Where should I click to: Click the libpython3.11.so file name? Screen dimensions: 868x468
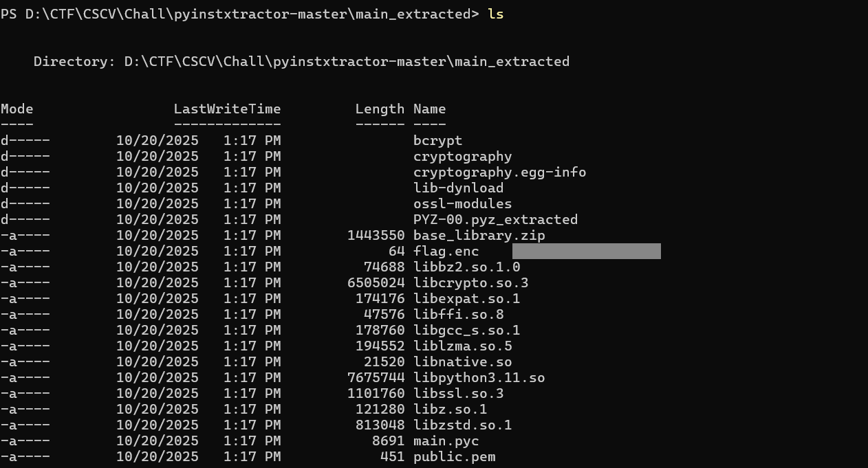[479, 378]
